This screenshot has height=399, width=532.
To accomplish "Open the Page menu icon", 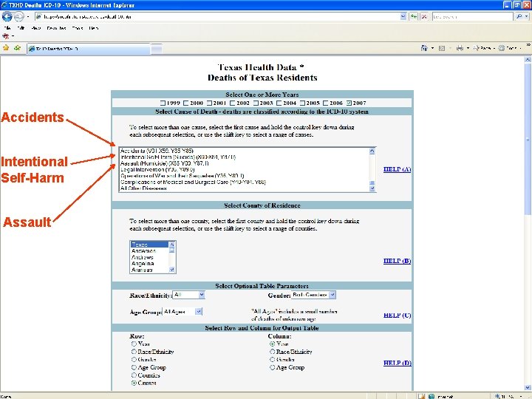I will [476, 48].
